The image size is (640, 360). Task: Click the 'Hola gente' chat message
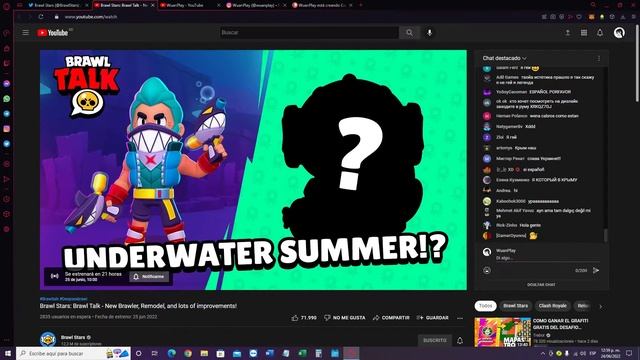click(530, 225)
